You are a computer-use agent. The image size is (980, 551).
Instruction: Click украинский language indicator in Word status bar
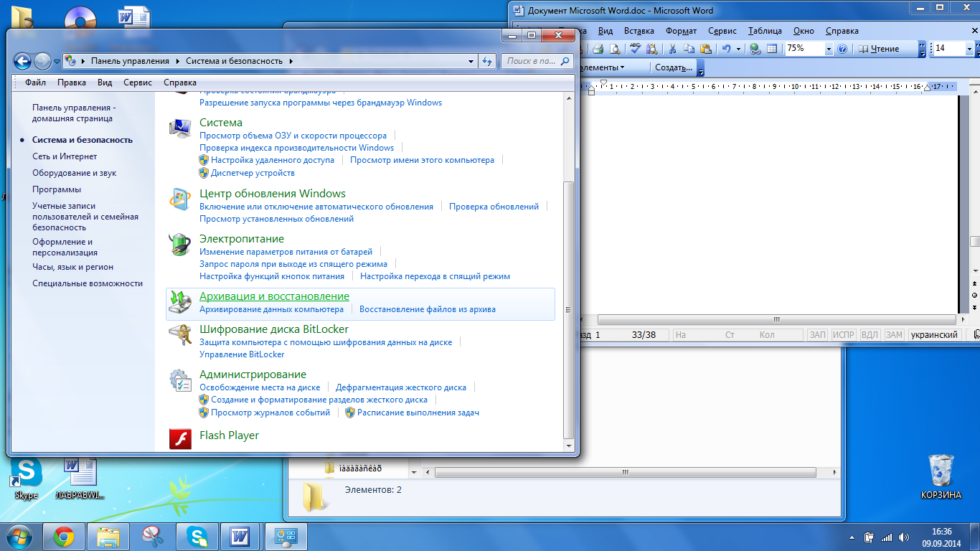934,334
